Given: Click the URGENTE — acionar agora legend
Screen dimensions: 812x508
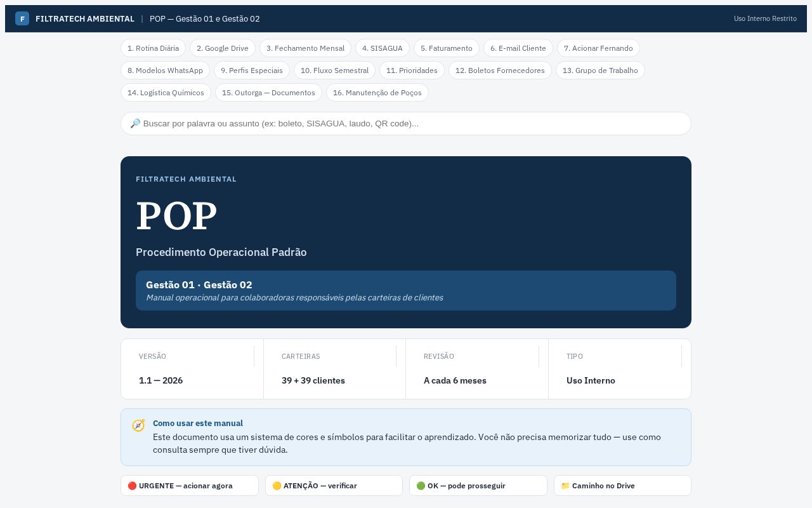Looking at the screenshot, I should (x=189, y=486).
